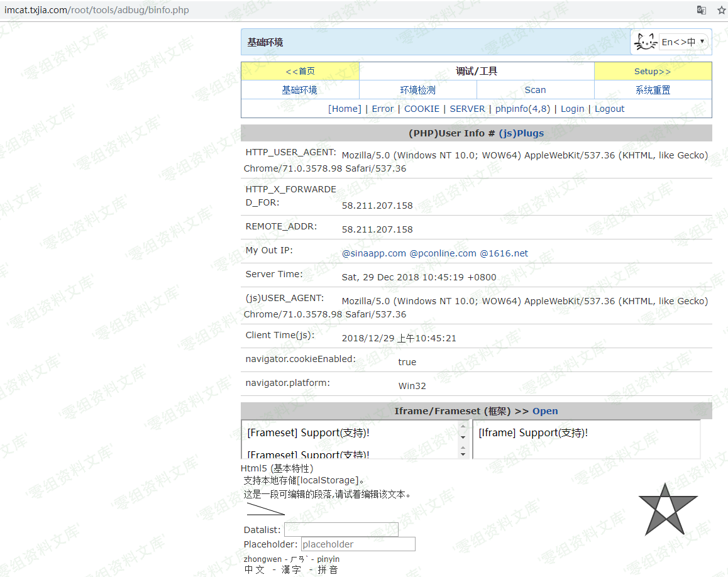Click the 基础环境 page title
The width and height of the screenshot is (728, 577).
pyautogui.click(x=265, y=42)
